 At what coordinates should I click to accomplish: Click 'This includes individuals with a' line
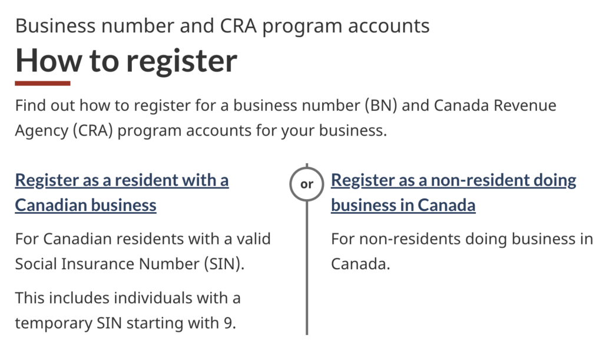pyautogui.click(x=128, y=298)
